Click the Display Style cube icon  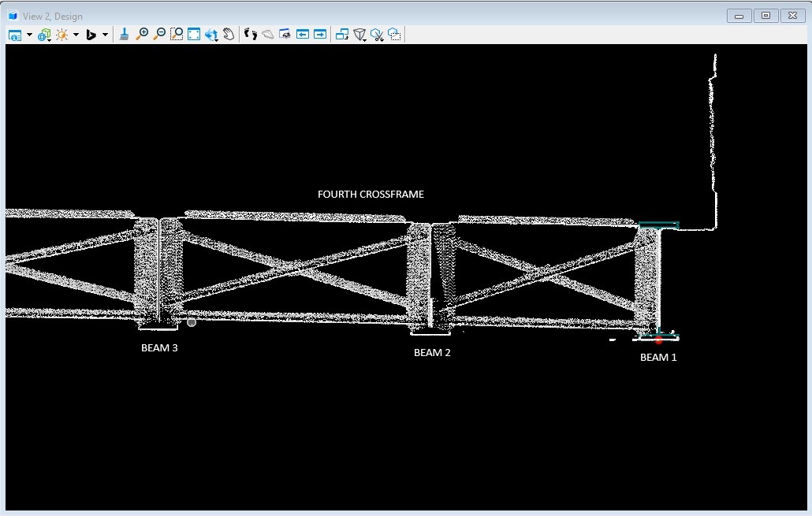[43, 35]
